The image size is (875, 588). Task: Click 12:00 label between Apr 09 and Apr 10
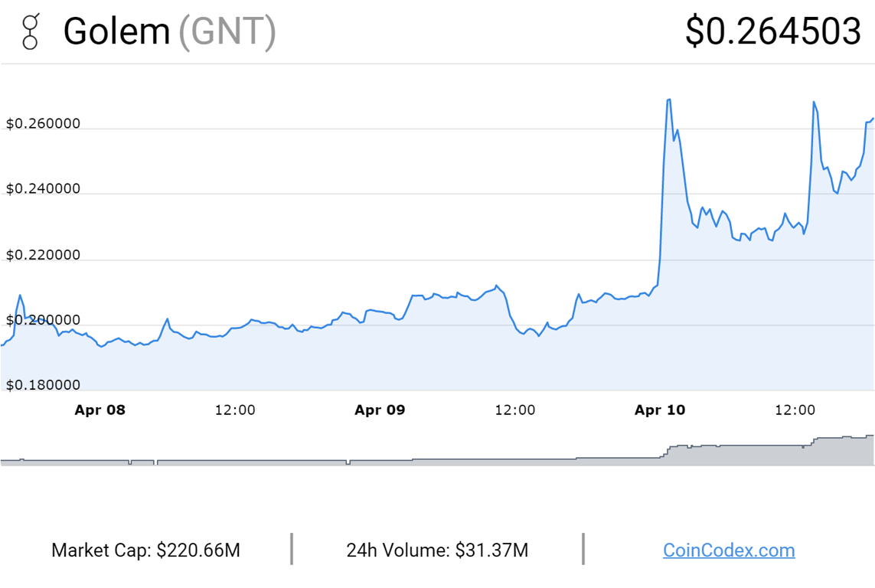click(515, 410)
